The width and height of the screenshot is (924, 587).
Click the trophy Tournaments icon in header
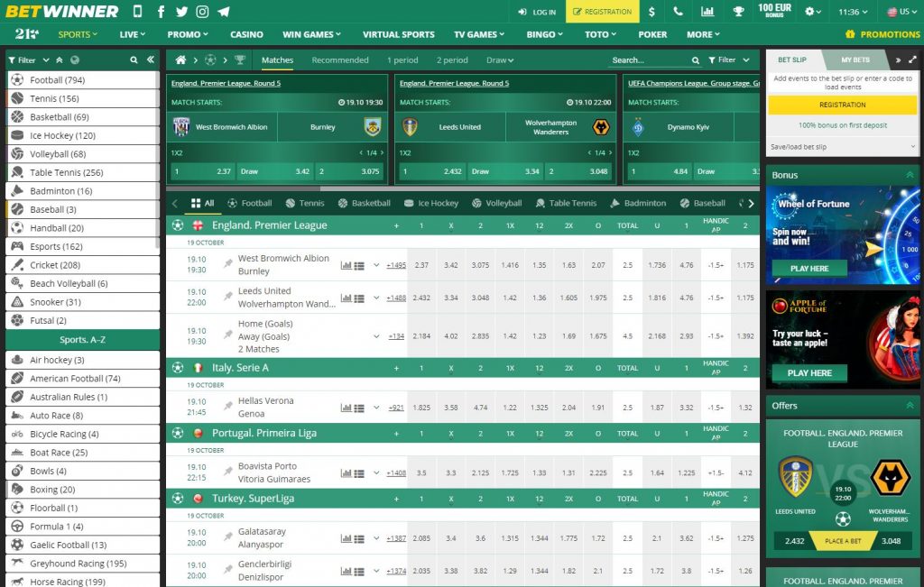738,12
